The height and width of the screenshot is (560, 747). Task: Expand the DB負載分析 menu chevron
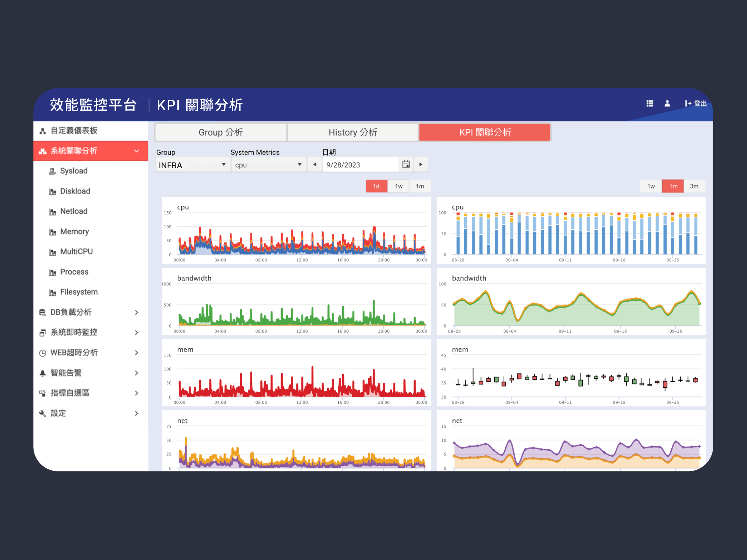point(136,312)
